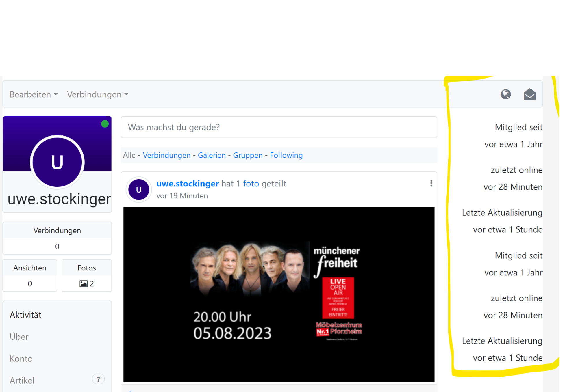Click the first 'Letzte Aktualisierung' label
The height and width of the screenshot is (392, 578).
click(502, 213)
